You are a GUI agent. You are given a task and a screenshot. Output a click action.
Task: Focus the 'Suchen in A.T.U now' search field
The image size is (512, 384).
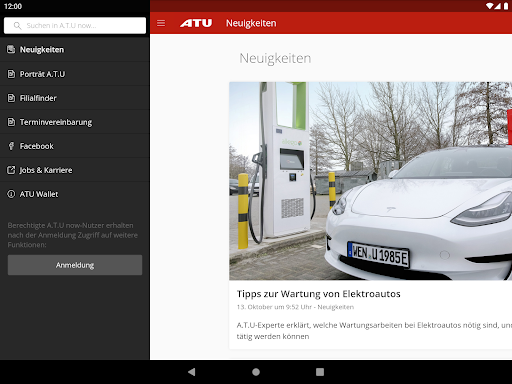(75, 26)
